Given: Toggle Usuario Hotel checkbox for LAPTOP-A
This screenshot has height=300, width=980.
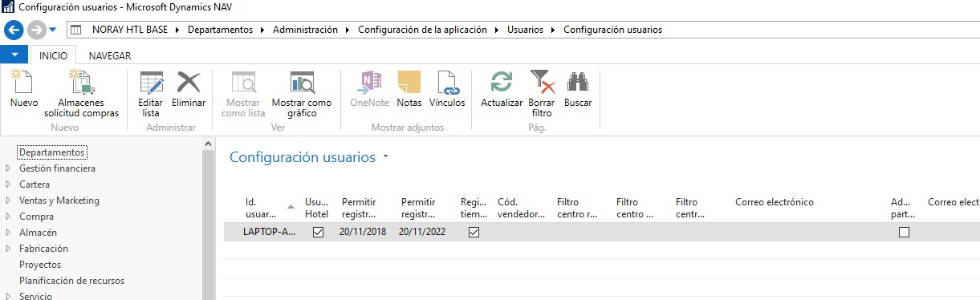Looking at the screenshot, I should coord(317,232).
